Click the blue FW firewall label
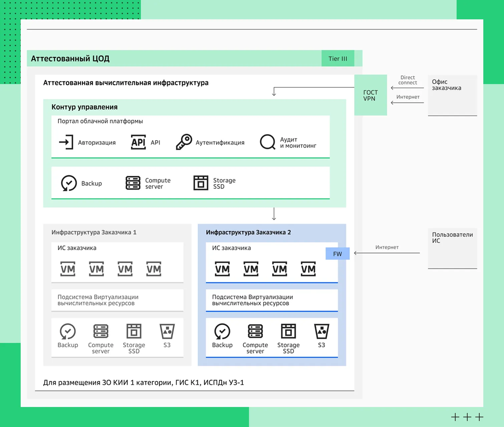This screenshot has width=504, height=427. click(x=337, y=254)
